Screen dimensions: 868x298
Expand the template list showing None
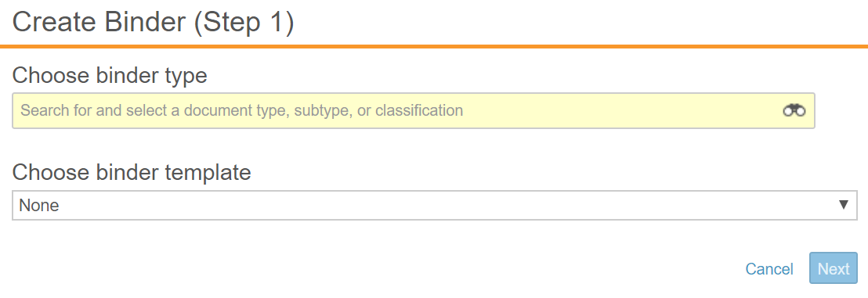point(435,205)
